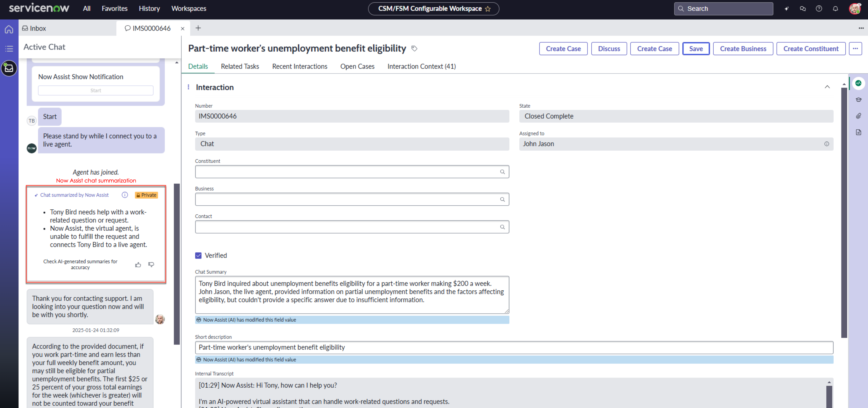Open the Workspaces menu
This screenshot has height=408, width=868.
click(189, 9)
